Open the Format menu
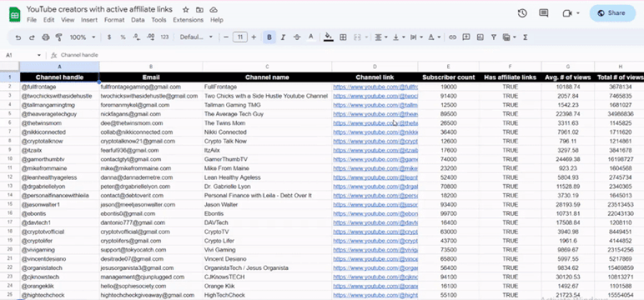644x300 pixels. pos(114,20)
